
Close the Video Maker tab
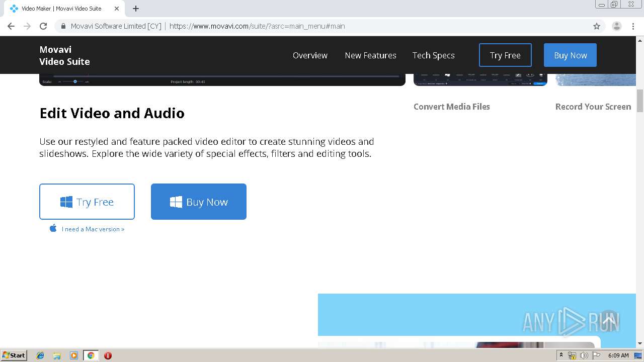pos(117,9)
